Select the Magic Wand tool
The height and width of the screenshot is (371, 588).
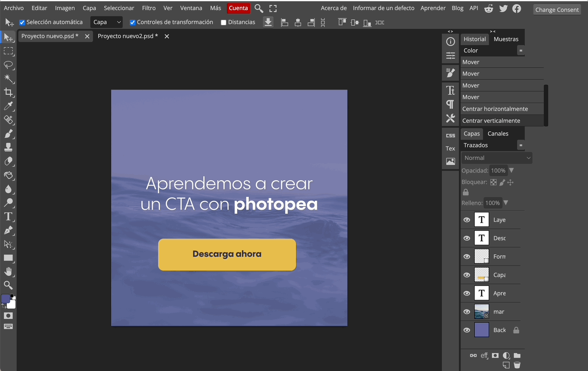click(8, 79)
